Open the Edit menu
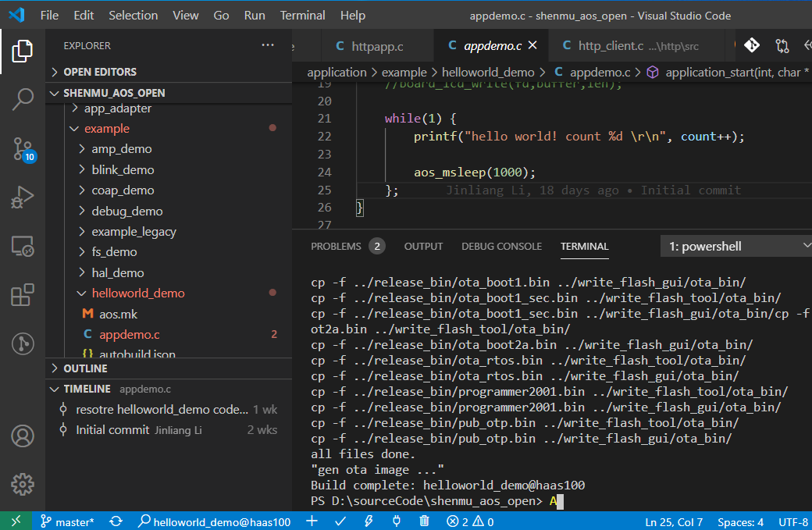Screen dimensions: 812x530 tap(84, 16)
